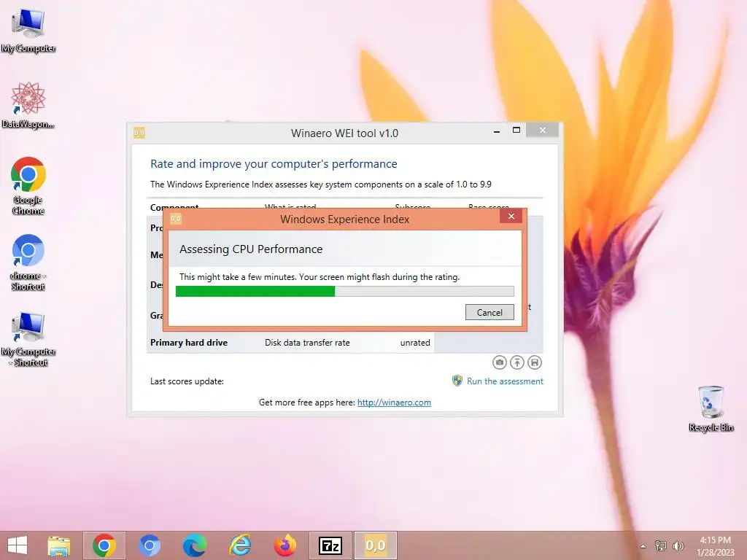Click the upload arrow icon in WEI tool
The height and width of the screenshot is (560, 747).
(x=517, y=362)
